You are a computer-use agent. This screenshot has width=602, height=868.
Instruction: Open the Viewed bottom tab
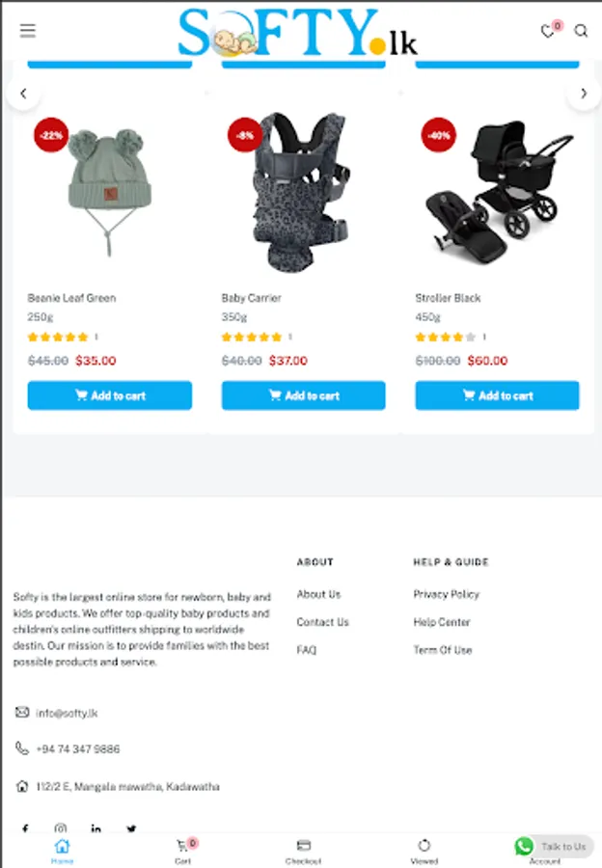point(424,852)
